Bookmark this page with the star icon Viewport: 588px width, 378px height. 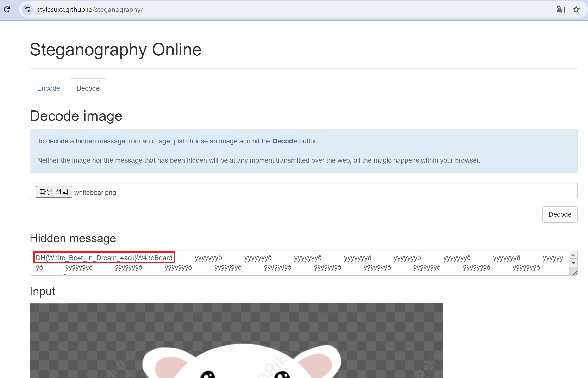[576, 9]
